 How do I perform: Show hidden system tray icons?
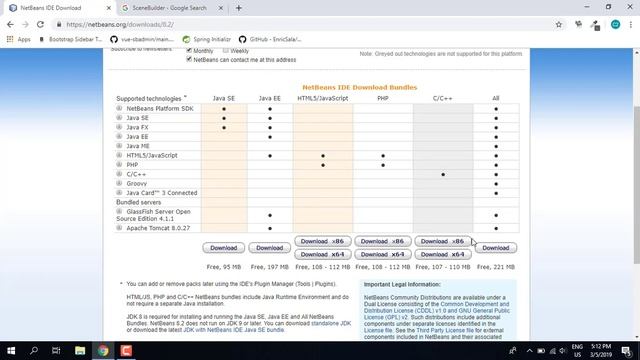coord(529,351)
